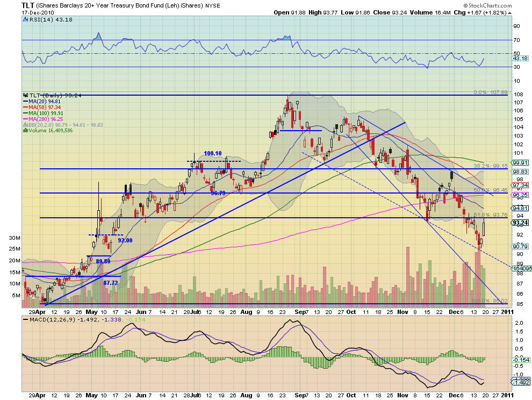Click the -0.154 MACD histogram axis tag
The height and width of the screenshot is (400, 532).
pos(521,360)
